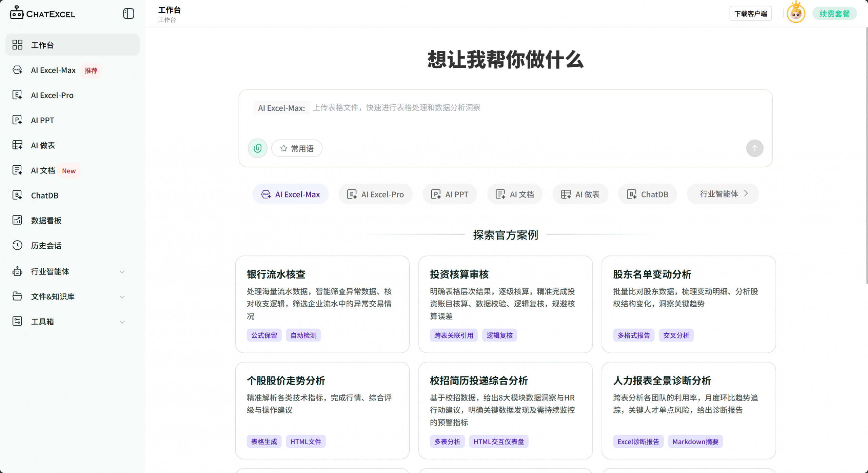This screenshot has height=473, width=868.
Task: Click the AI 做表 table icon in sidebar
Action: point(17,145)
